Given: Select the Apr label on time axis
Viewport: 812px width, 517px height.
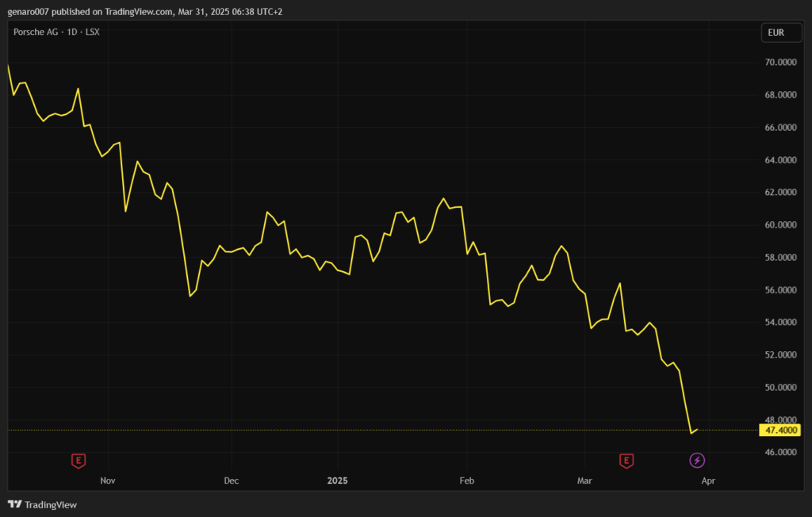Looking at the screenshot, I should tap(708, 481).
